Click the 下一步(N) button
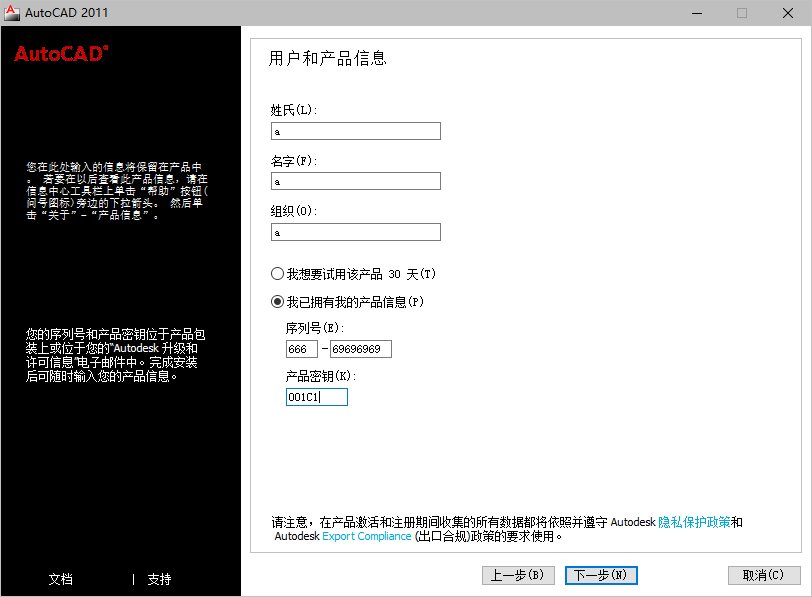 (x=600, y=575)
